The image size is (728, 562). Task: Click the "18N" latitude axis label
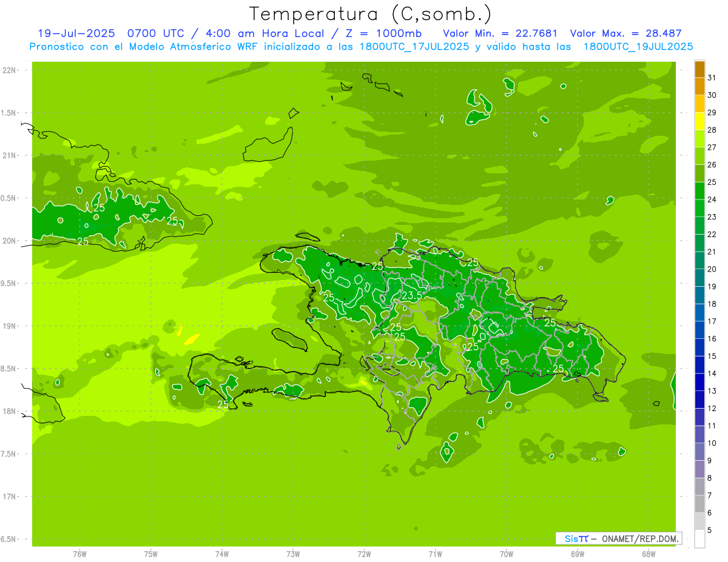pyautogui.click(x=10, y=411)
